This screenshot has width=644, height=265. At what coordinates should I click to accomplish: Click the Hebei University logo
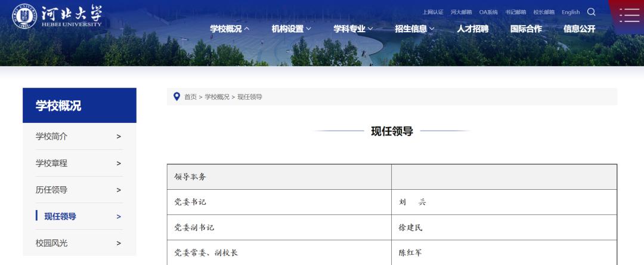pyautogui.click(x=57, y=17)
